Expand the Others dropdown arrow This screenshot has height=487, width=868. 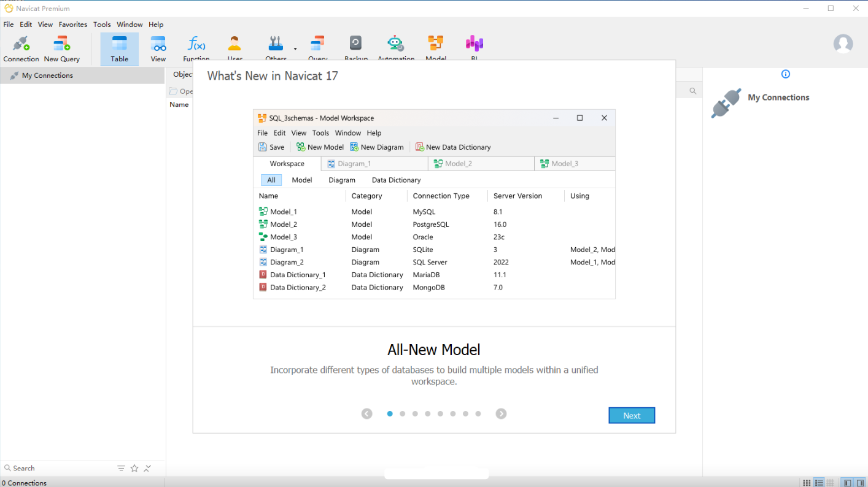pyautogui.click(x=295, y=48)
